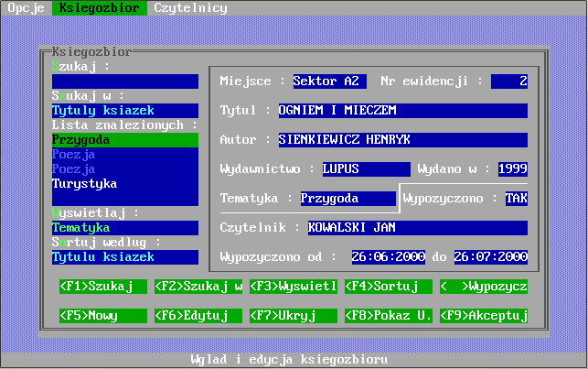This screenshot has height=369, width=588.
Task: Open the Szukaj w selector showing Tytuly ksiazek
Action: coord(124,111)
